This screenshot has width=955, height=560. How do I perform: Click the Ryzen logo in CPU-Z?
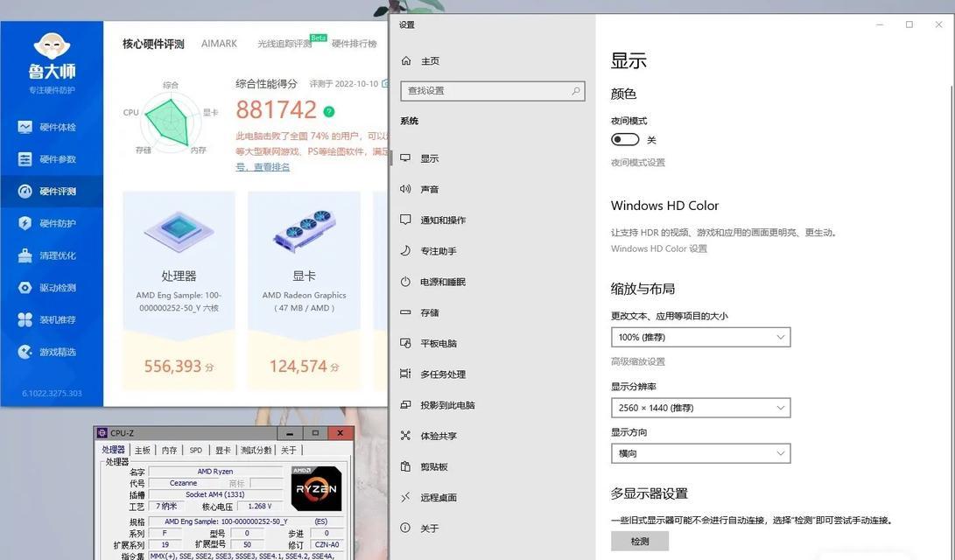point(316,488)
